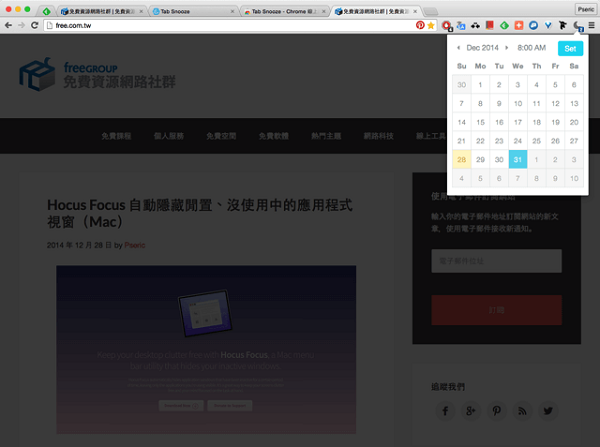Screen dimensions: 600x447
Task: Switch to the first 免費資源網路社群 tab
Action: click(101, 11)
